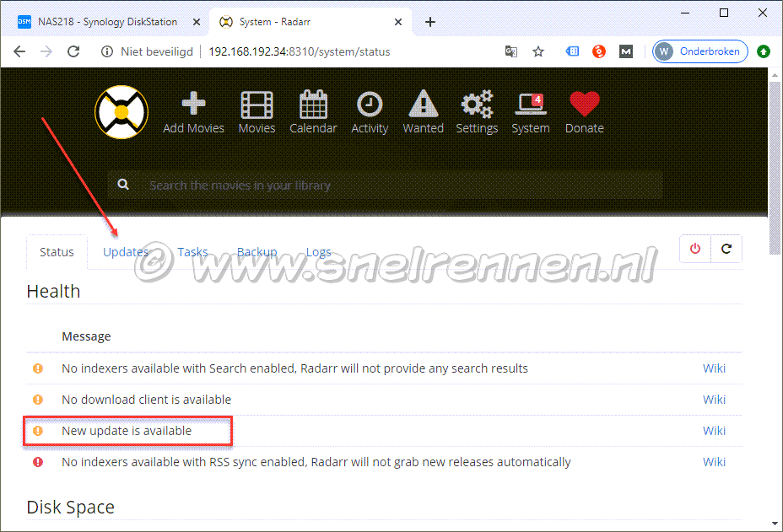The height and width of the screenshot is (532, 783).
Task: Switch to the Logs tab
Action: [x=319, y=252]
